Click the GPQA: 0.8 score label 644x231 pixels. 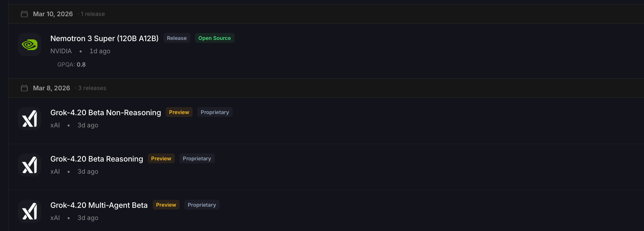point(71,65)
